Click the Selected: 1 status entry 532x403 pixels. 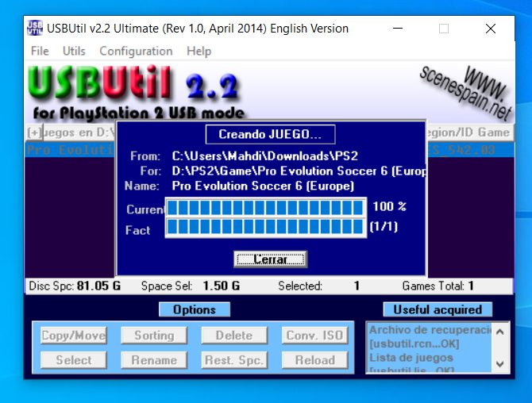pyautogui.click(x=319, y=286)
